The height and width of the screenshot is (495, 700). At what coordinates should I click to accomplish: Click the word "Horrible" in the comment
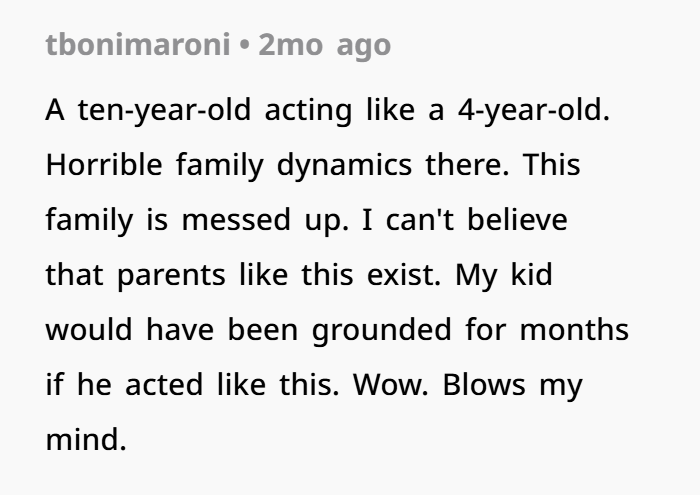104,165
